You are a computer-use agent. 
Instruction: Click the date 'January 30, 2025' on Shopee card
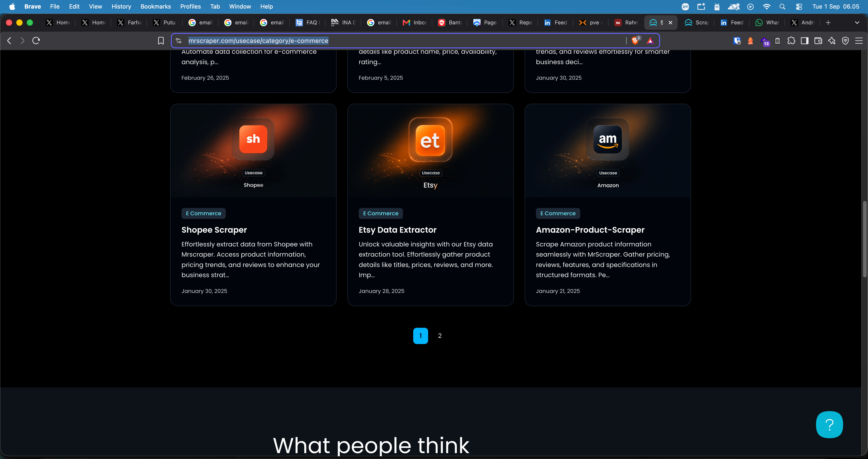click(204, 291)
